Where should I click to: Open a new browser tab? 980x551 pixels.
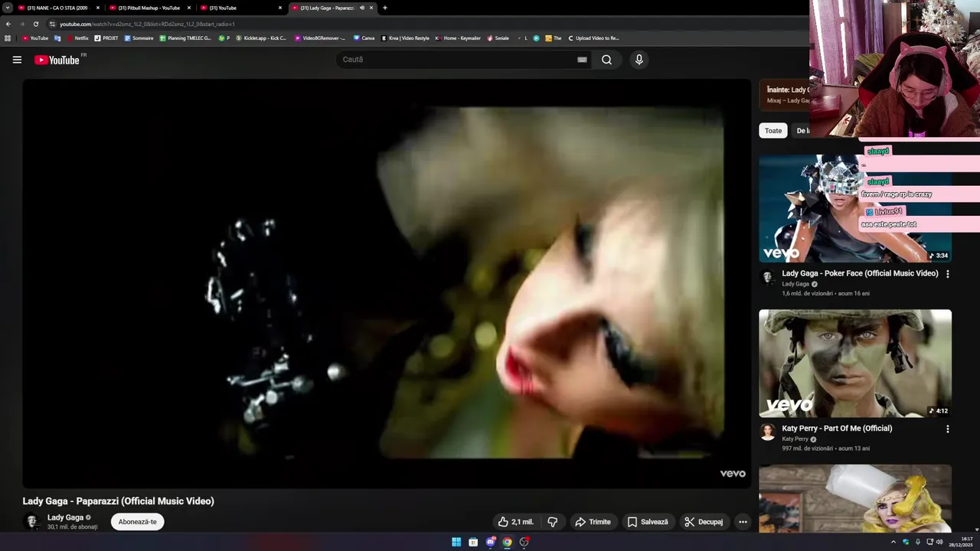tap(384, 8)
